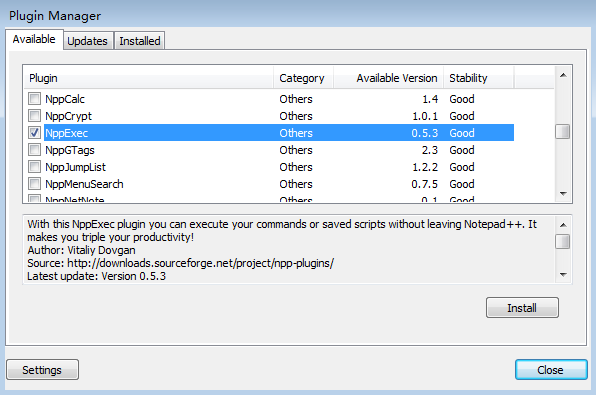Click the sourceforge Source URL text
The image size is (596, 395).
click(x=200, y=263)
